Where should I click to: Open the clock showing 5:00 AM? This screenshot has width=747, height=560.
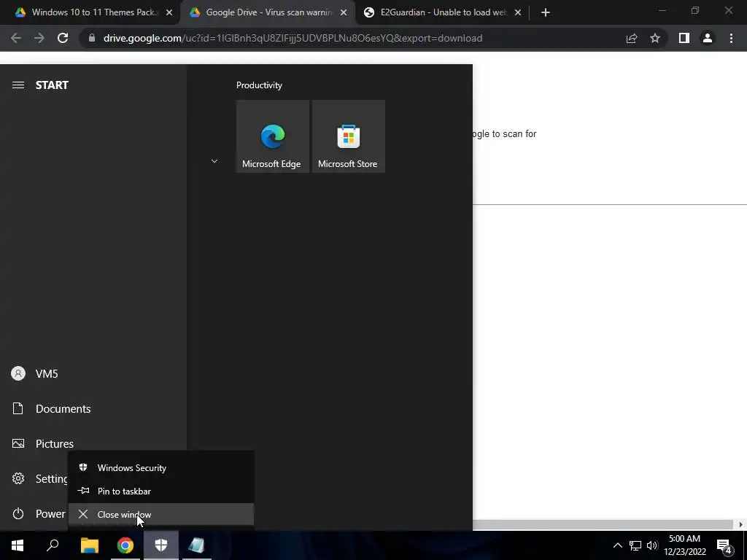pos(684,545)
